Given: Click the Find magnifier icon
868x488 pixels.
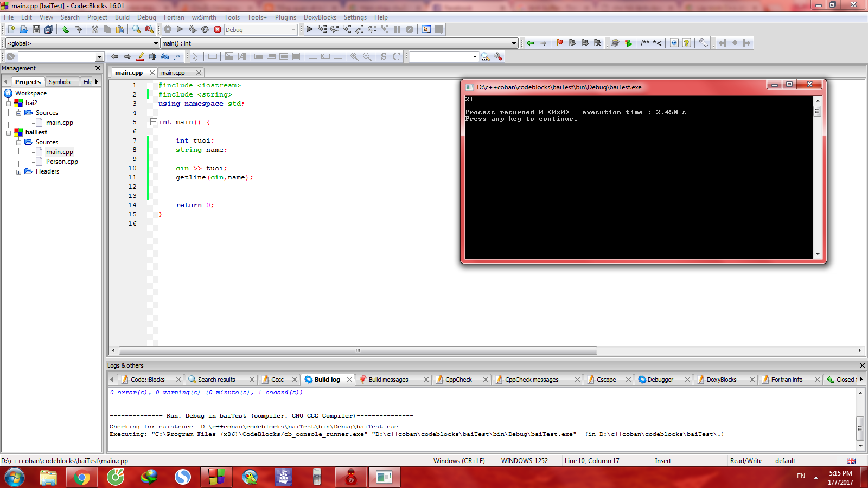Looking at the screenshot, I should click(x=136, y=29).
